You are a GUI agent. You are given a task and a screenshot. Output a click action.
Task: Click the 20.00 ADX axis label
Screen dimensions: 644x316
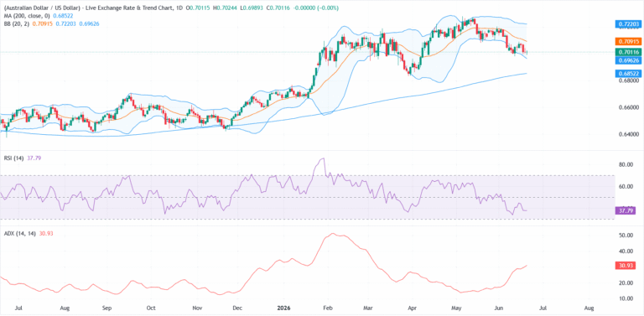626,283
